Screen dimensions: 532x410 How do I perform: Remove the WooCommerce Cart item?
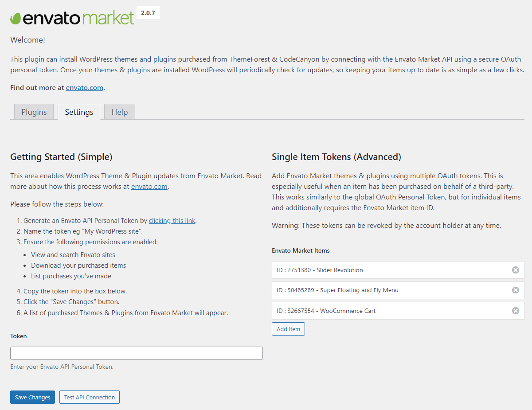(x=516, y=311)
